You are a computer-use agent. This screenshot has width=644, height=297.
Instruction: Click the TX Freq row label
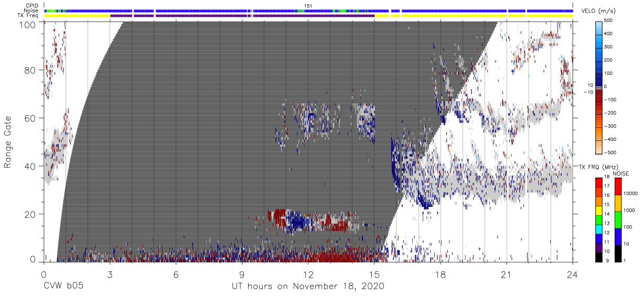tap(29, 16)
